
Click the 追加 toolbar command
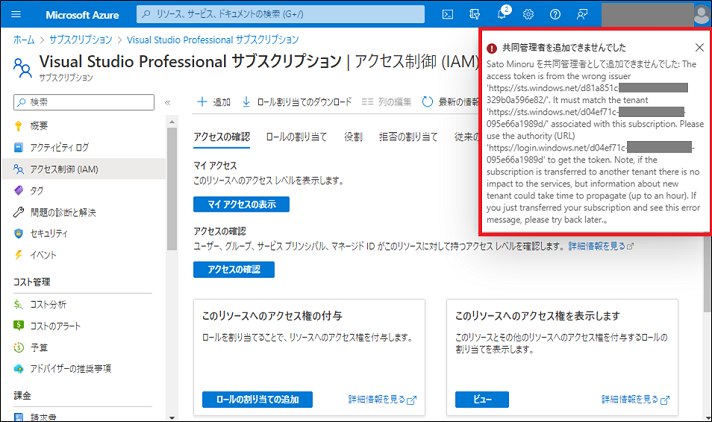coord(214,102)
